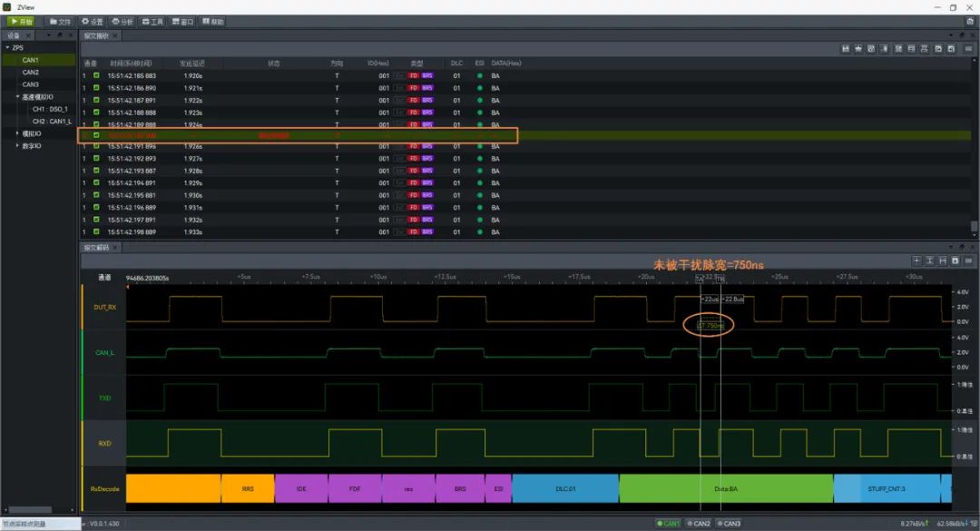Viewport: 980px width, 531px height.
Task: Click the horizontal cursor measure icon
Action: pos(943,261)
